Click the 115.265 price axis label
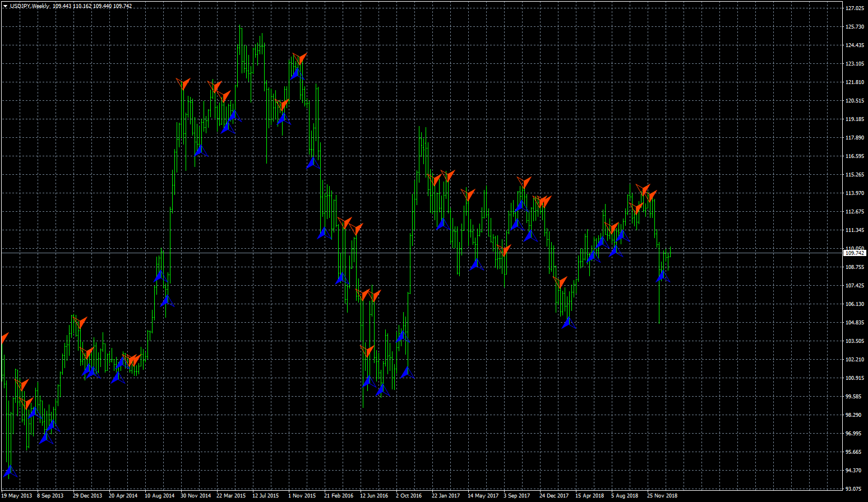Viewport: 868px width, 502px height. click(x=854, y=175)
